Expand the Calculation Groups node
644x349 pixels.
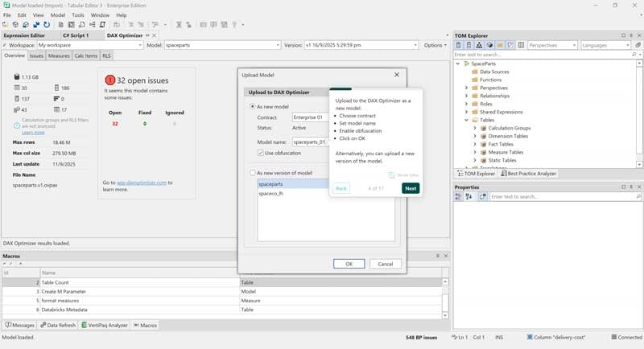click(475, 129)
